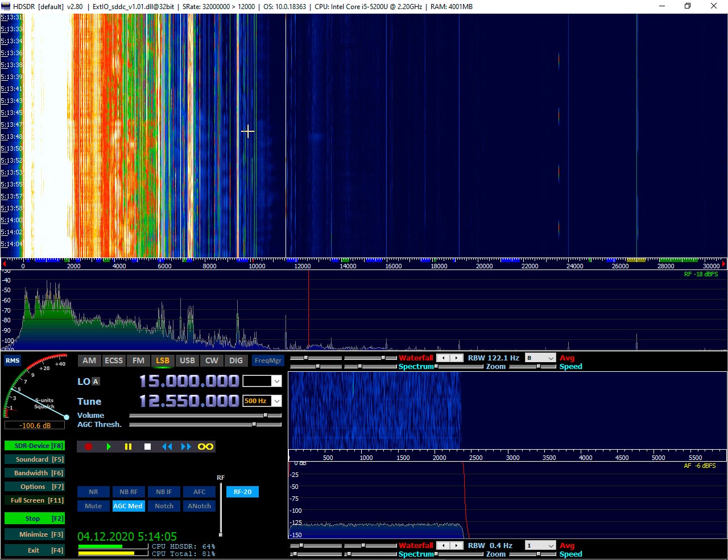
Task: Click the Tune frequency 12.550.000 display
Action: click(189, 401)
